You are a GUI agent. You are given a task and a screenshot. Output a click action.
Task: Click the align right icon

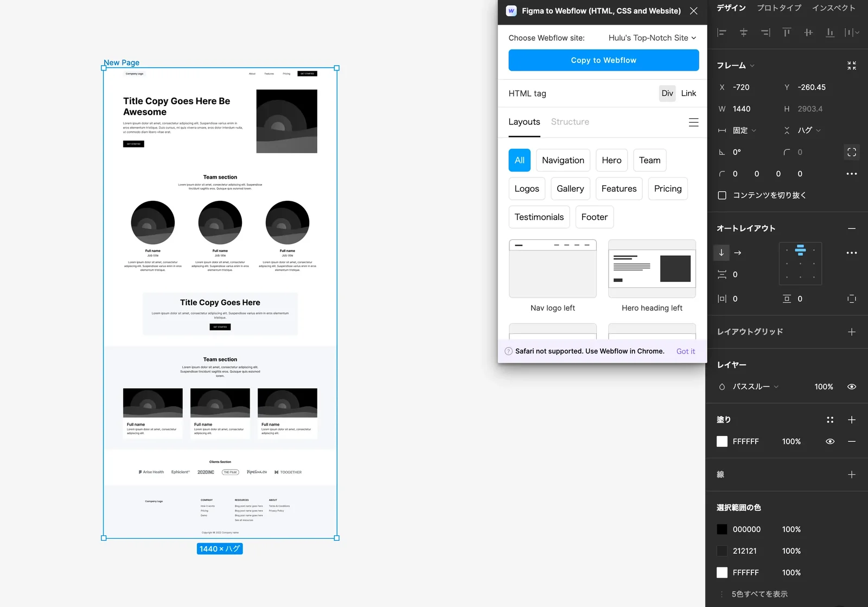point(765,33)
